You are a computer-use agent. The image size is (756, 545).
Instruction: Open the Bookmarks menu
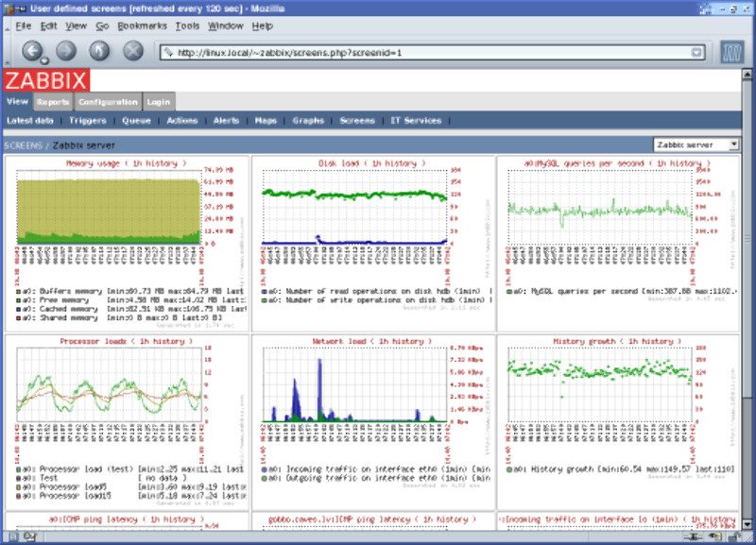141,26
